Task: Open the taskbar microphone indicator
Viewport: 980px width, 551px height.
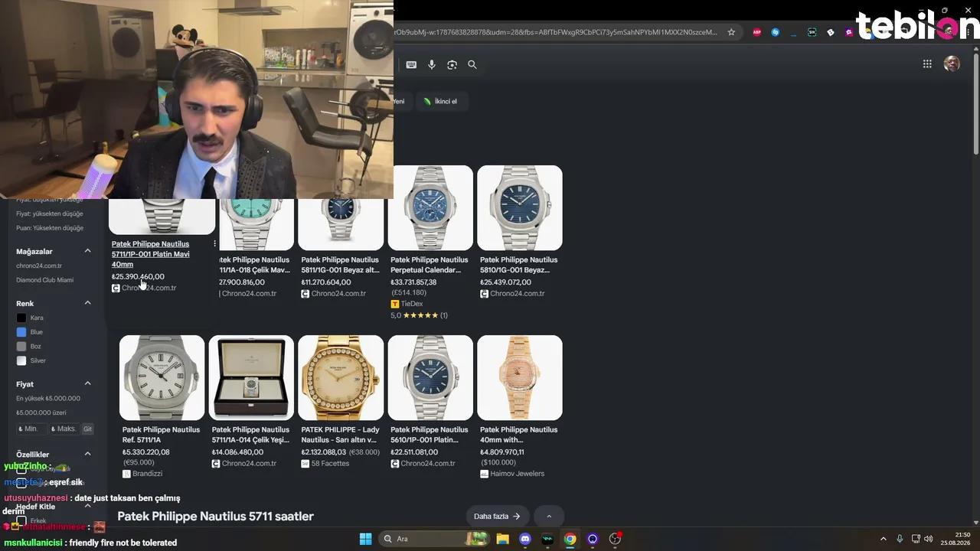Action: (x=900, y=539)
